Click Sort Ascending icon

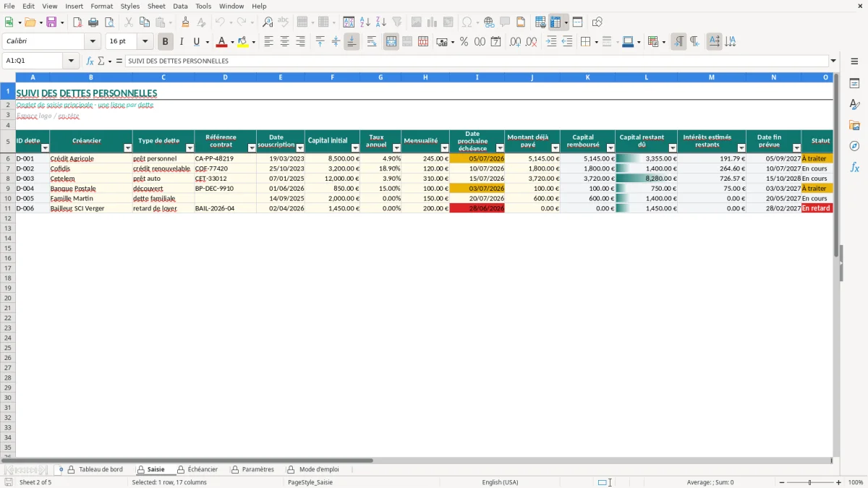point(365,22)
